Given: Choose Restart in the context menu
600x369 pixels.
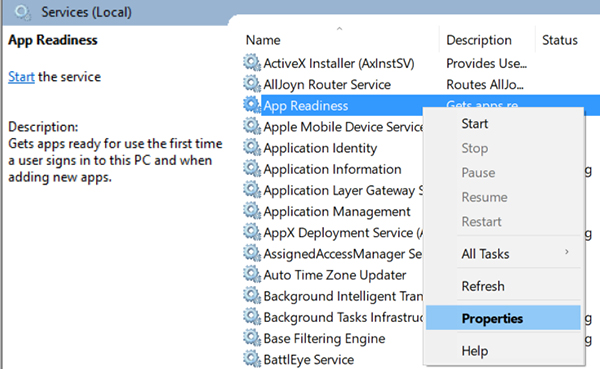Looking at the screenshot, I should (503, 222).
